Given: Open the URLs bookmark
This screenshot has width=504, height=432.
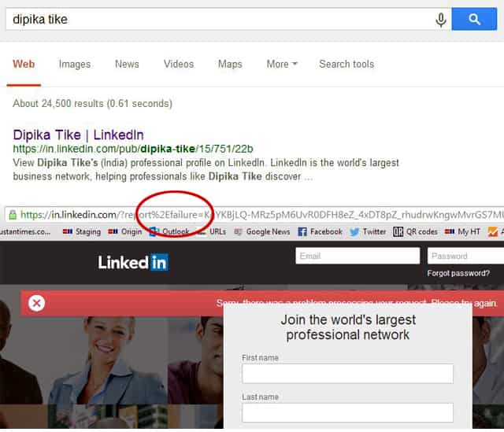Looking at the screenshot, I should pos(212,231).
